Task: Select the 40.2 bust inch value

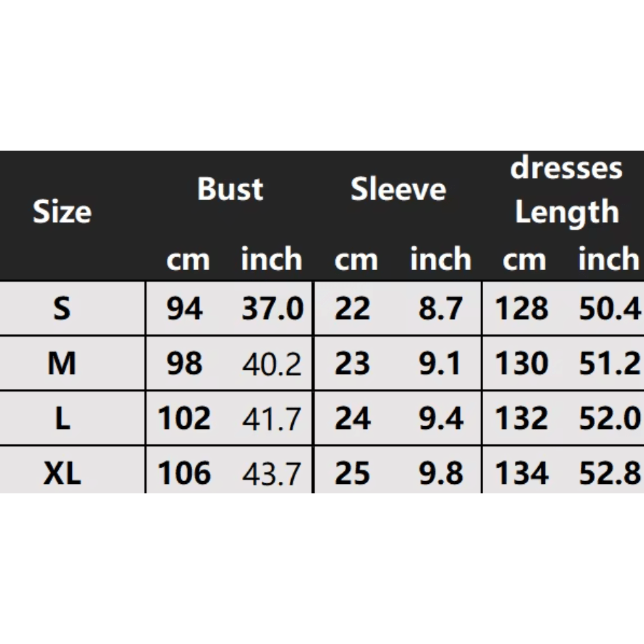Action: point(271,365)
